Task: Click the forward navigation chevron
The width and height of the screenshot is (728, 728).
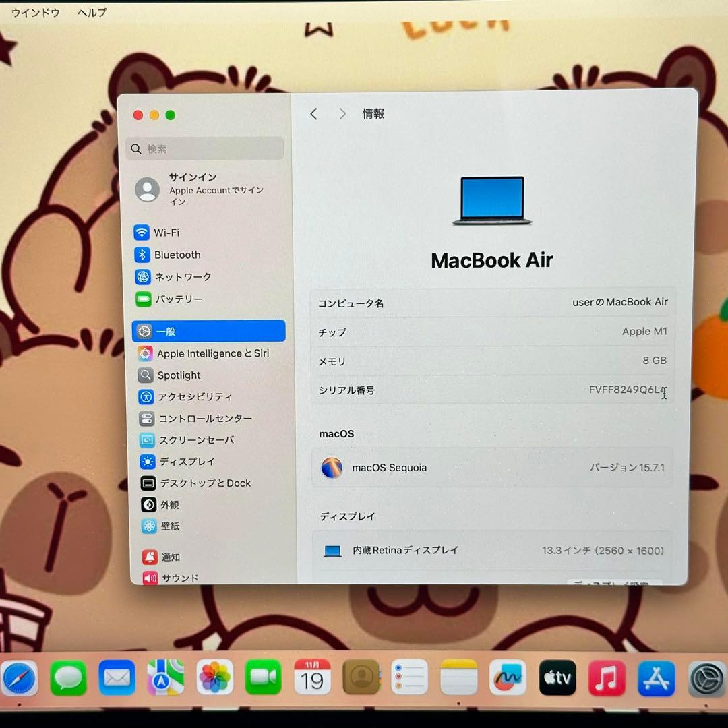Action: (x=342, y=113)
